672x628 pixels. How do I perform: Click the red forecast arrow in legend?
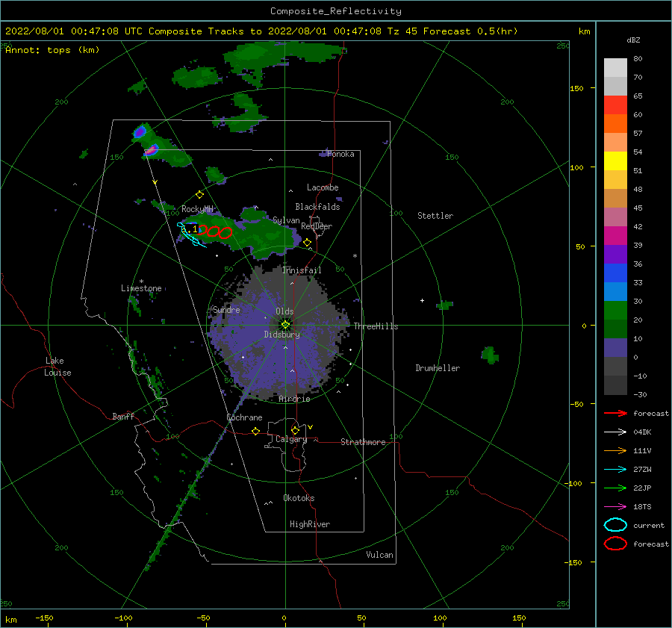(615, 413)
